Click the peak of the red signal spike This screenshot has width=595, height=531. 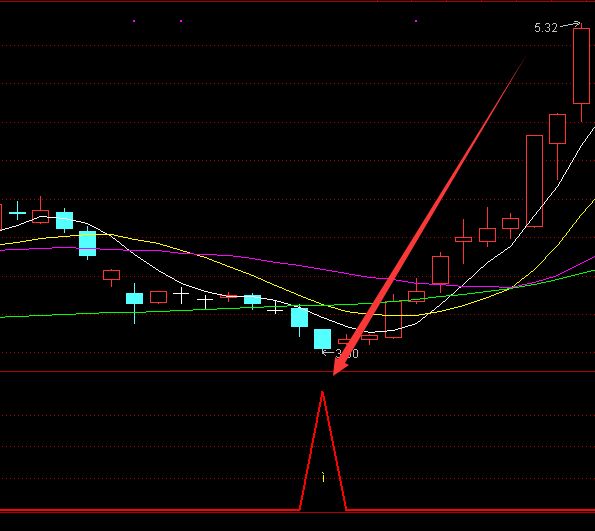tap(322, 392)
